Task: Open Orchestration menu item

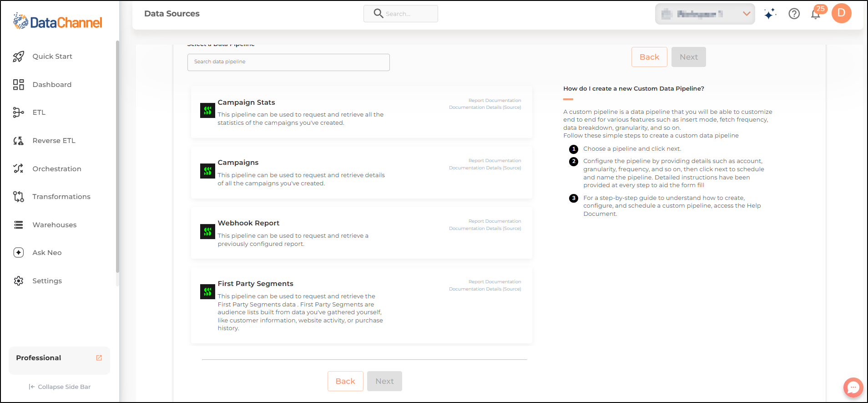Action: coord(57,169)
